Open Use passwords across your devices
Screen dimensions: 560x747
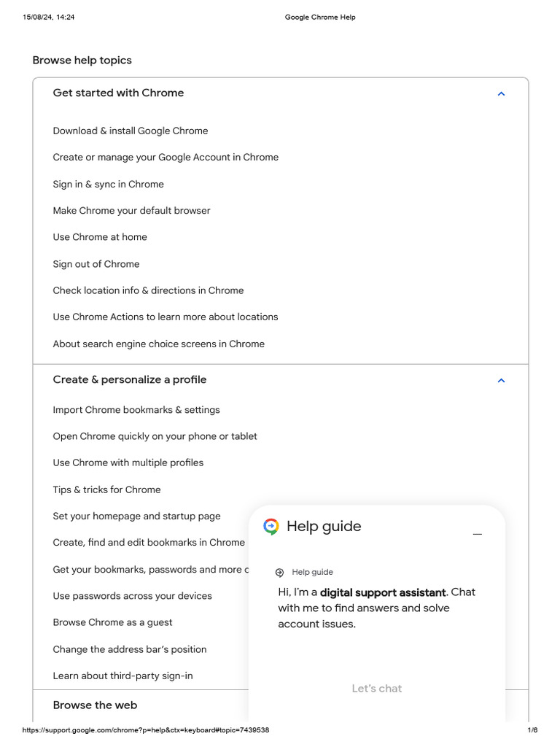[132, 596]
